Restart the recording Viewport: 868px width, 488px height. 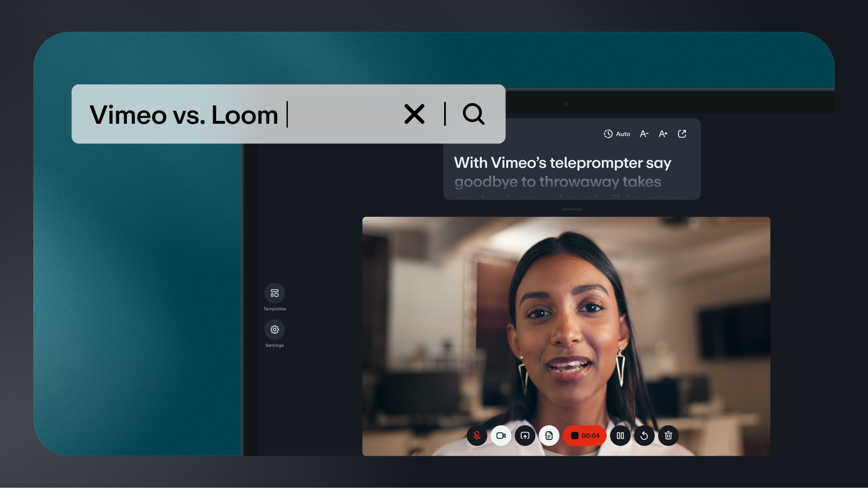point(644,435)
